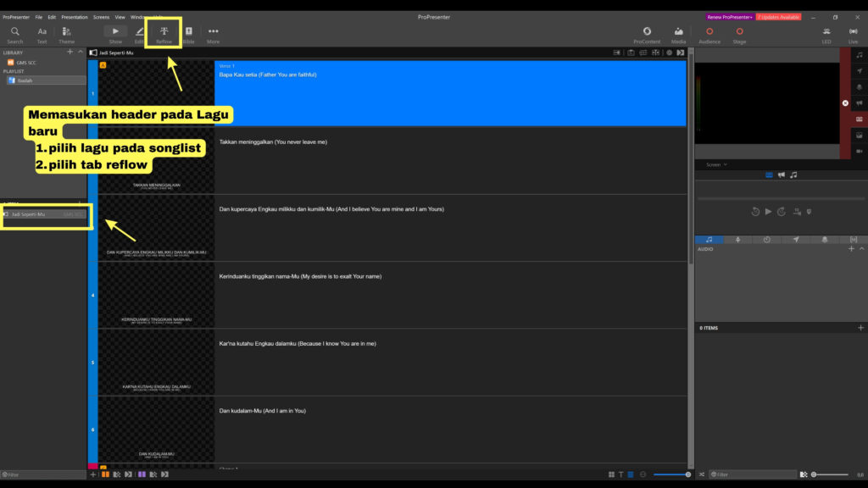
Task: Clear the media layer icon
Action: coord(860,135)
